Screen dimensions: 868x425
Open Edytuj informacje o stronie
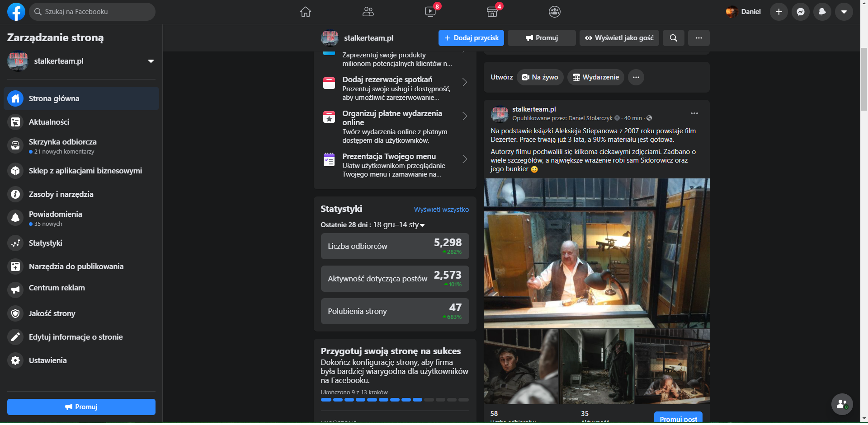coord(81,337)
